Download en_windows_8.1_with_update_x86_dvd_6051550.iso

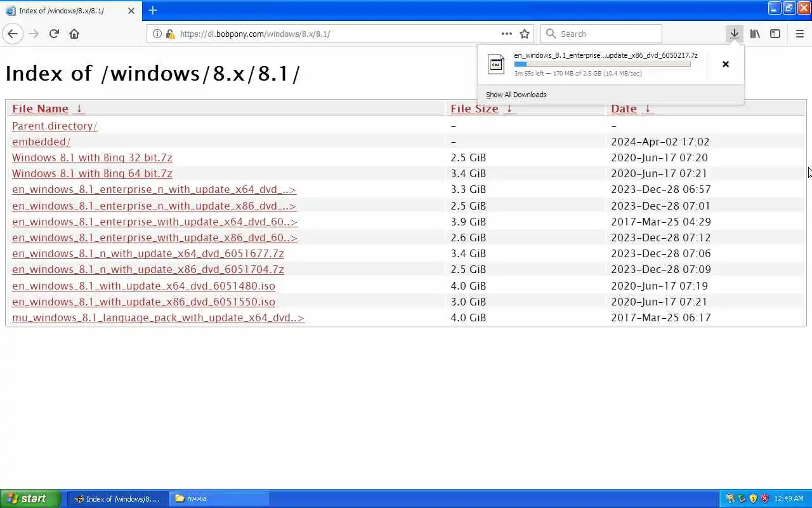tap(143, 302)
